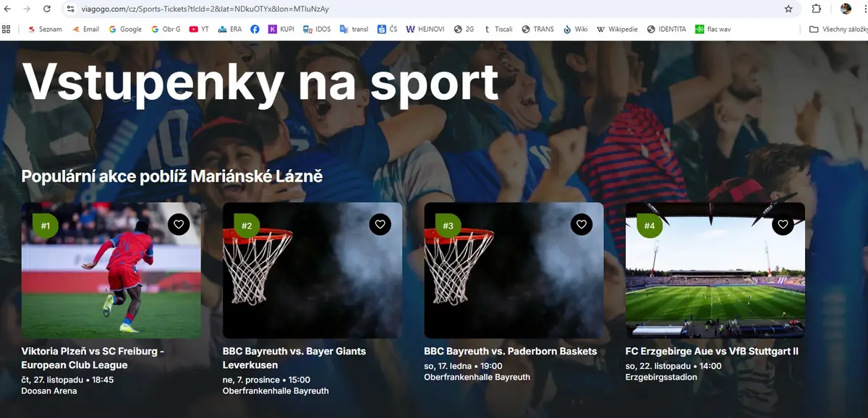Open the IDENTITA bookmark
The width and height of the screenshot is (868, 418).
coord(666,29)
